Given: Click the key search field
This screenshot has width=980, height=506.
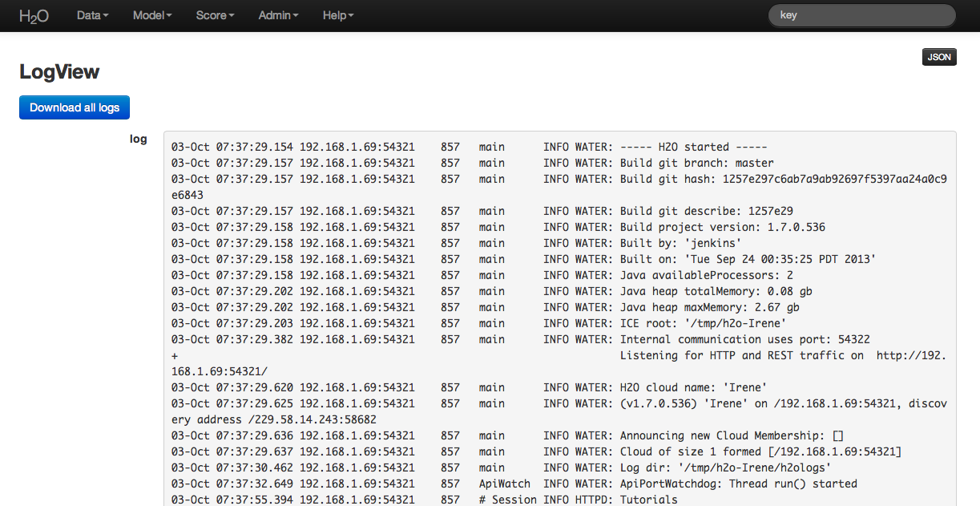Looking at the screenshot, I should click(861, 14).
